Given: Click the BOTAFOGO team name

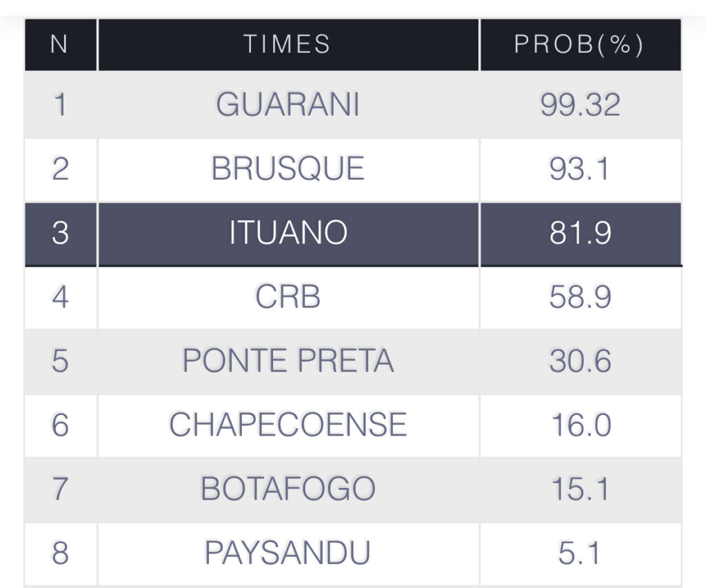Looking at the screenshot, I should 288,489.
